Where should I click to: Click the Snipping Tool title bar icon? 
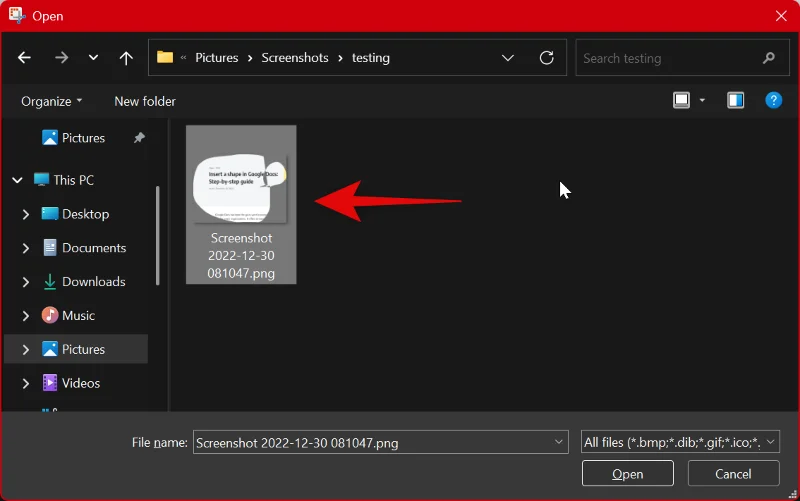tap(17, 15)
